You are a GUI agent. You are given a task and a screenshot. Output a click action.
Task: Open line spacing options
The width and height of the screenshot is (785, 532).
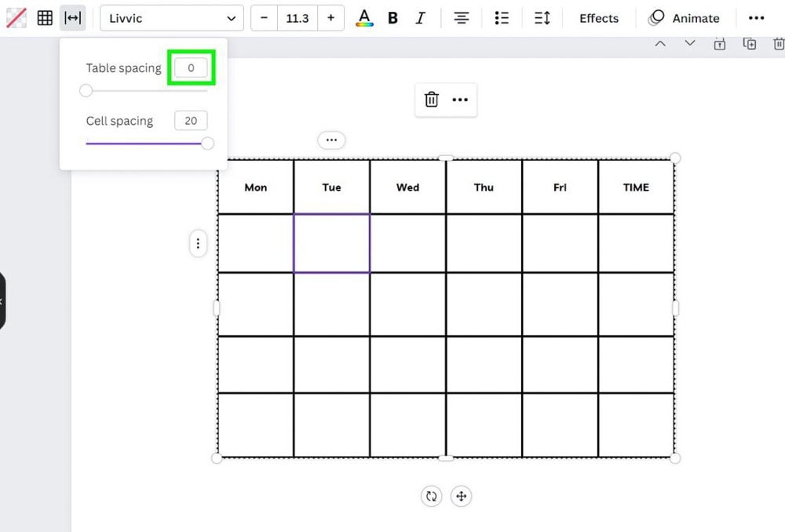[x=542, y=18]
